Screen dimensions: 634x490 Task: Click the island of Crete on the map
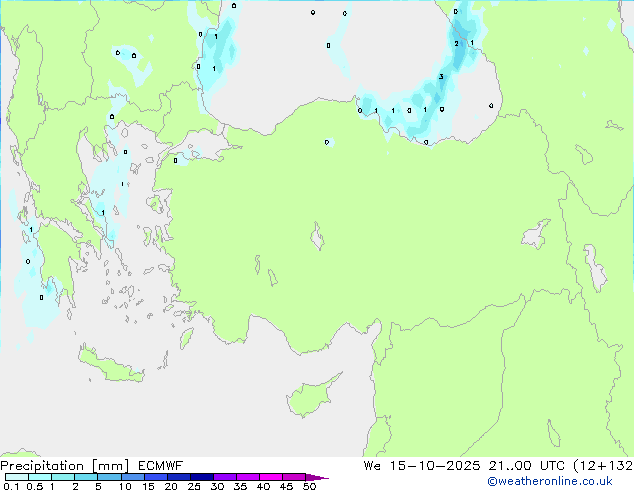112,365
